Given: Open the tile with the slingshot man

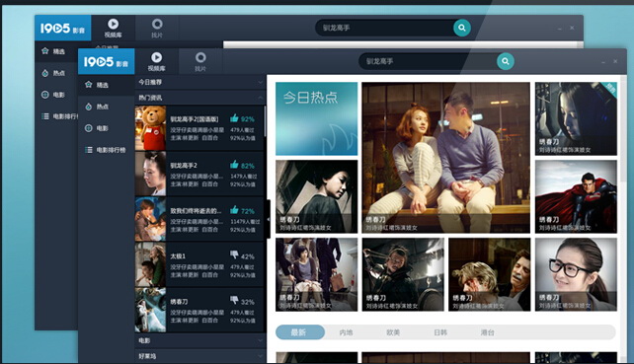Looking at the screenshot, I should coord(403,274).
